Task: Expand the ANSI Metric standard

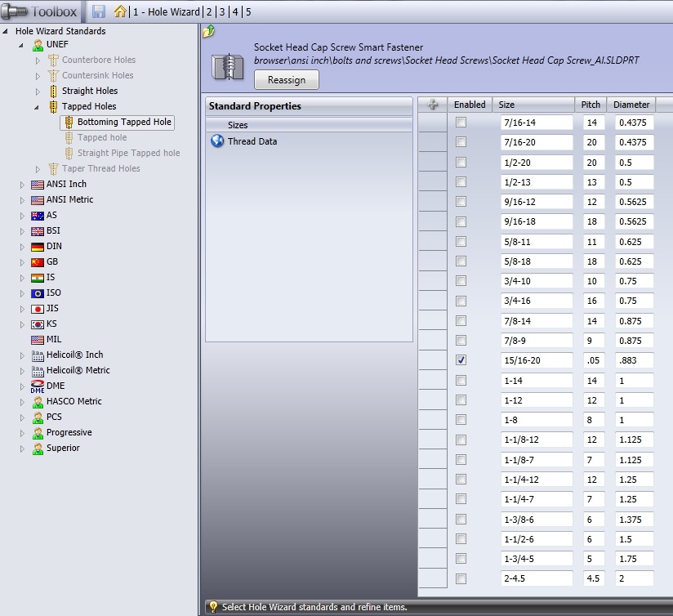Action: point(22,200)
